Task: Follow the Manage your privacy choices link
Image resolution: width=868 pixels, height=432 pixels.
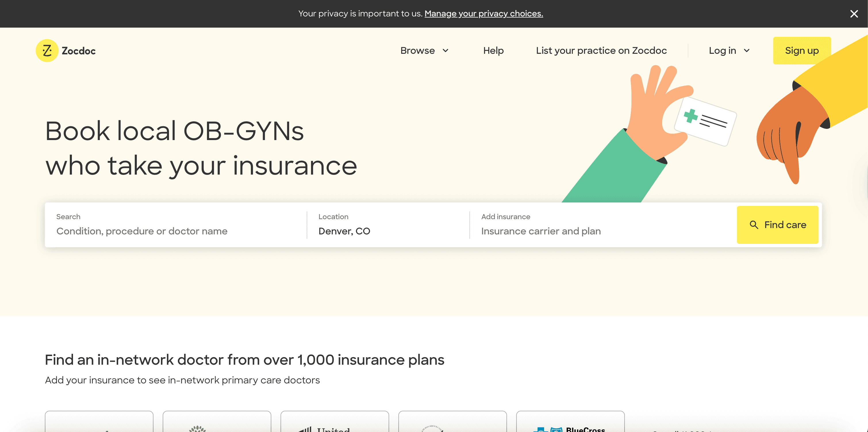Action: point(483,14)
